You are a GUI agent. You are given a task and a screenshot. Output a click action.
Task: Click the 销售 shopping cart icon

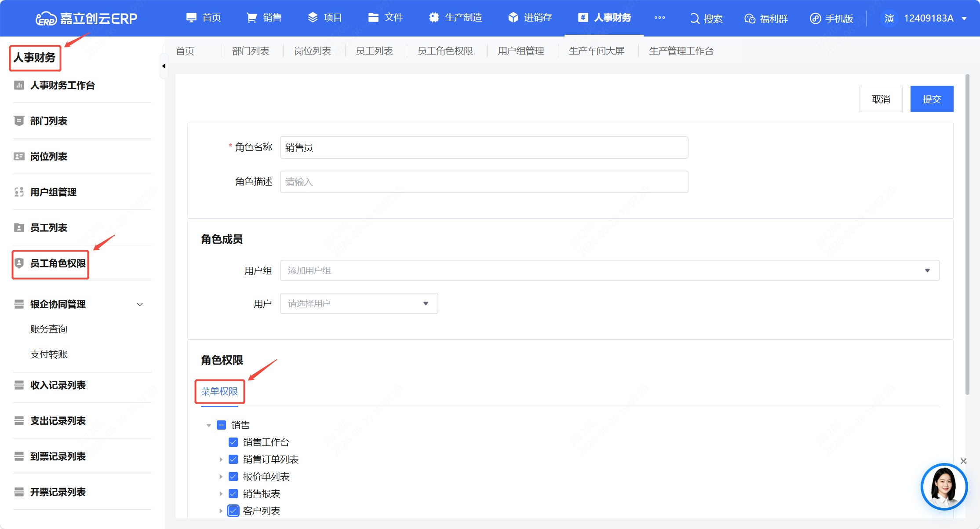[251, 18]
